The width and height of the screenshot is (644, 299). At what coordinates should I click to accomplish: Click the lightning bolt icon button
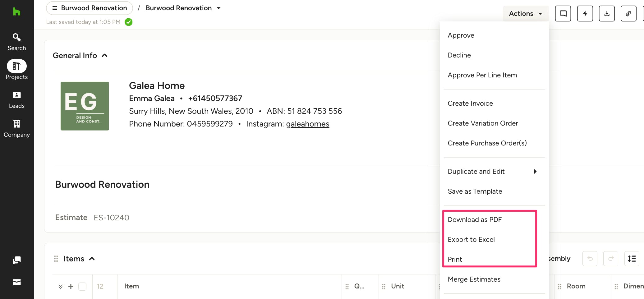coord(585,14)
